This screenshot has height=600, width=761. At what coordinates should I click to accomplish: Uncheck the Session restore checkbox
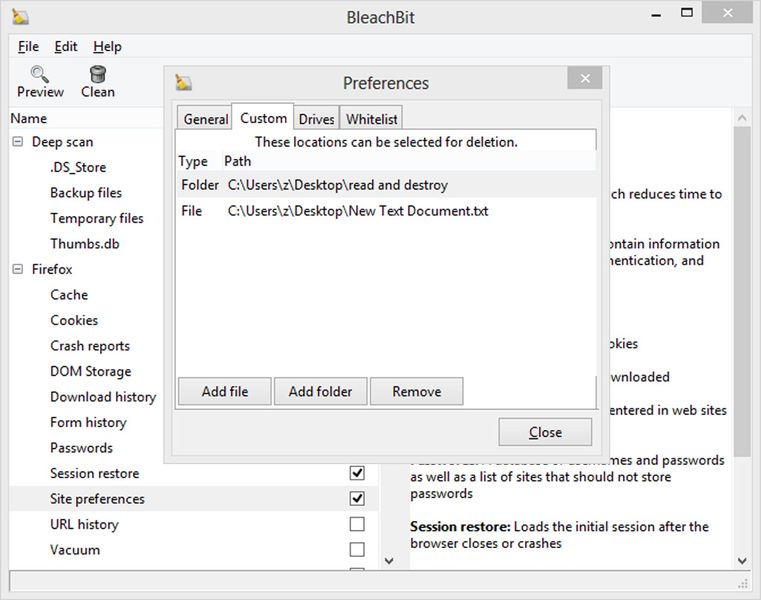pos(357,473)
